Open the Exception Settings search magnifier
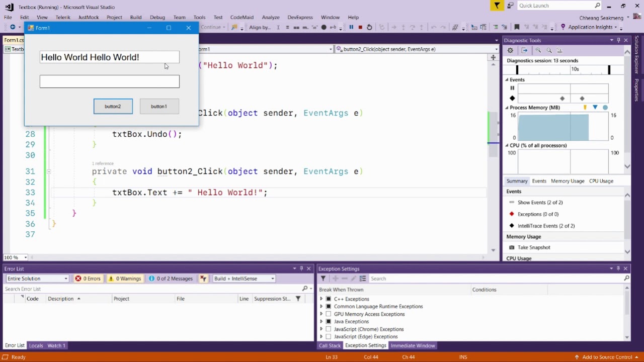This screenshot has width=644, height=362. click(x=626, y=278)
